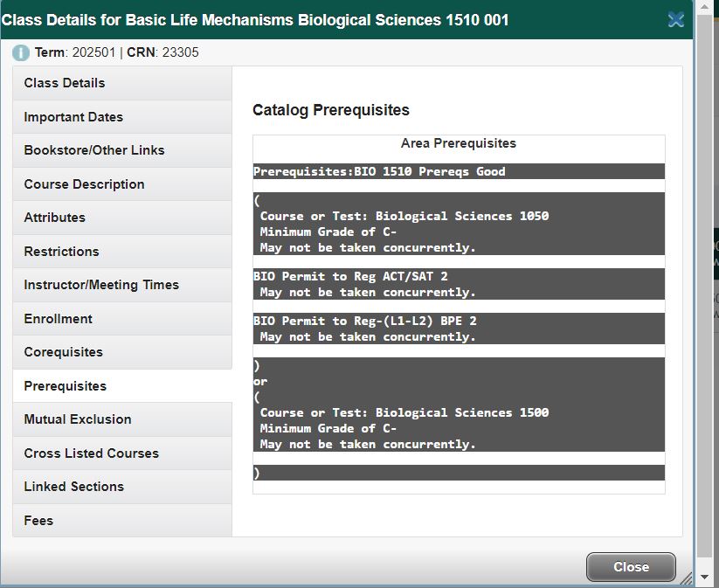Switch to Important Dates tab

coord(122,117)
